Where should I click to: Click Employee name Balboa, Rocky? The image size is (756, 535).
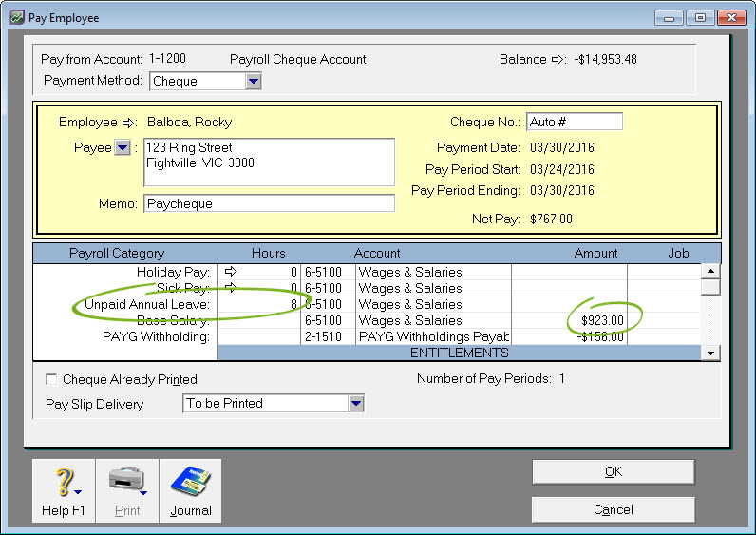click(x=190, y=122)
